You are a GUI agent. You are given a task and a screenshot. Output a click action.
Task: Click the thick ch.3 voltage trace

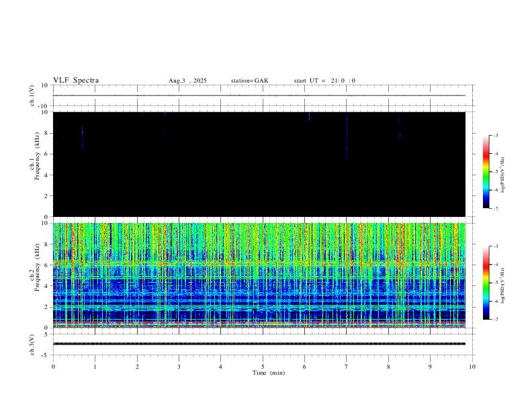coord(259,344)
